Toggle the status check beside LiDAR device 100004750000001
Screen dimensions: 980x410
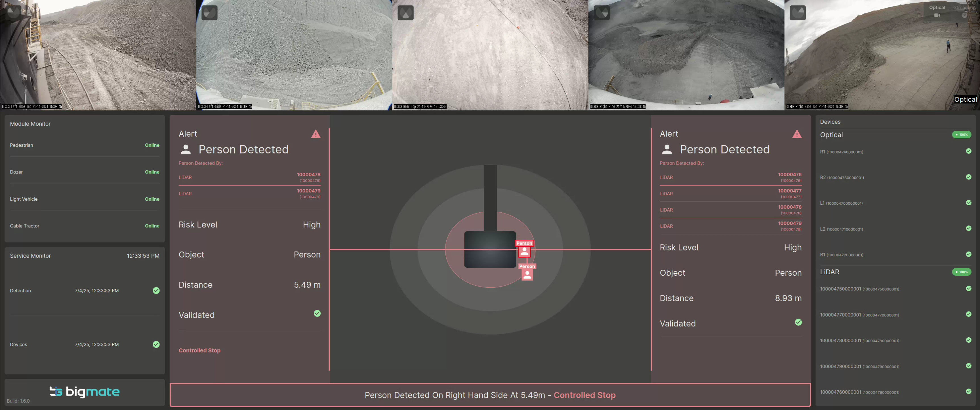tap(968, 288)
